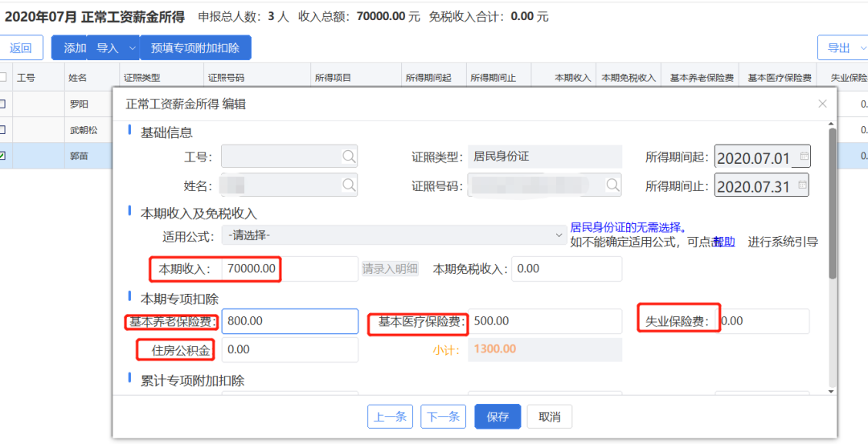The width and height of the screenshot is (868, 444).
Task: Click the search icon in 证照号码 field
Action: (x=613, y=185)
